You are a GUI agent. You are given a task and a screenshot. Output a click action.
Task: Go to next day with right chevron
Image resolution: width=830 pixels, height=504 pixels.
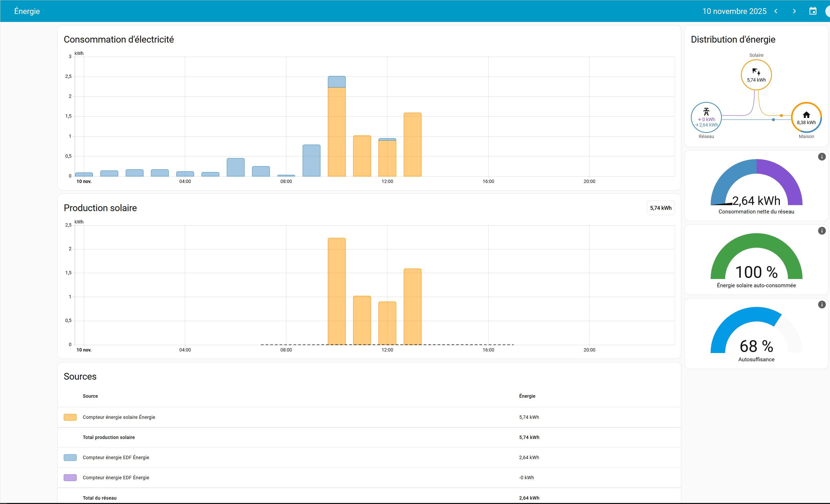click(794, 11)
